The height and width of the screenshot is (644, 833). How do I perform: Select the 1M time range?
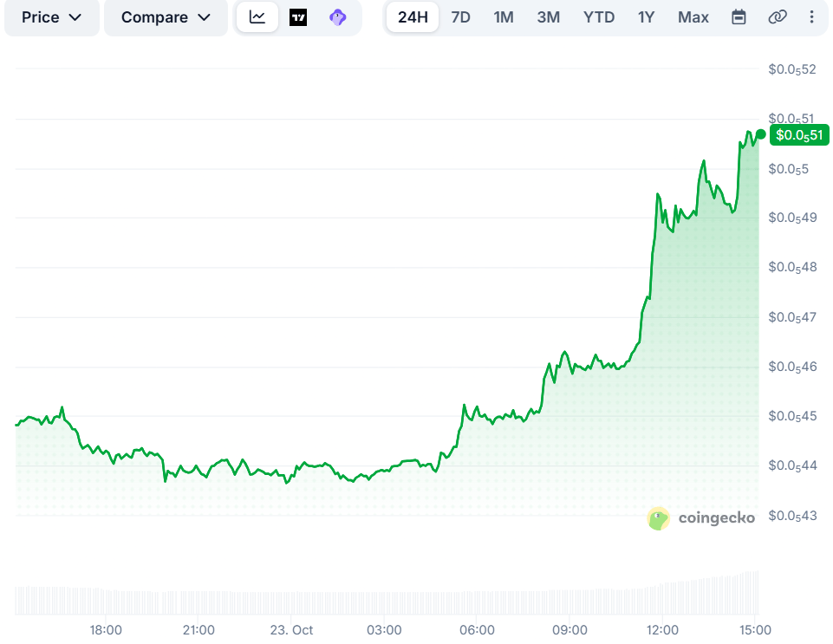(x=503, y=17)
